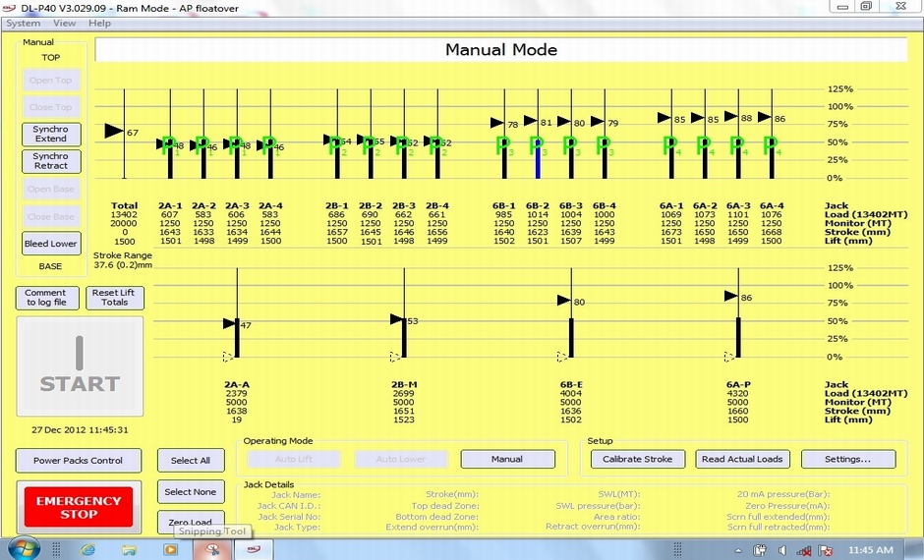Open Windows Media Player from taskbar

169,549
